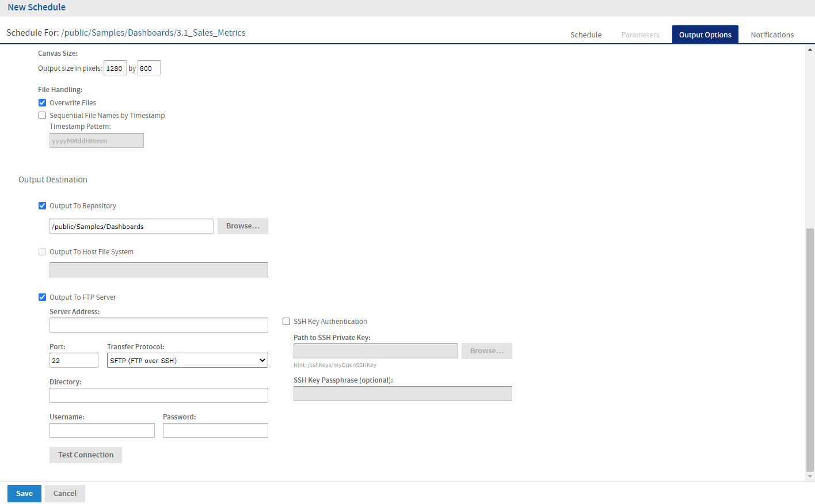Switch to the Schedule tab
815x504 pixels.
click(x=586, y=35)
